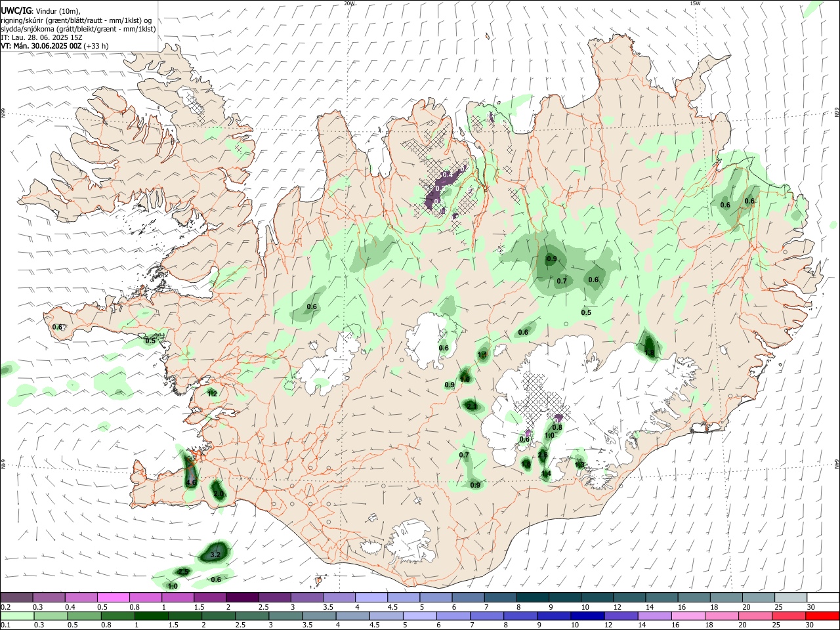Select the pale grey 25 snow swatch

pyautogui.click(x=789, y=597)
